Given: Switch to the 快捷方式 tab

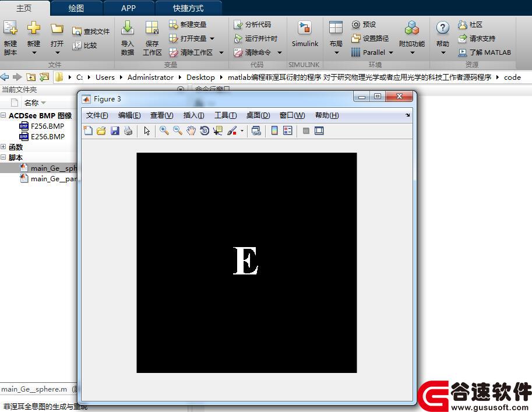Looking at the screenshot, I should tap(188, 8).
